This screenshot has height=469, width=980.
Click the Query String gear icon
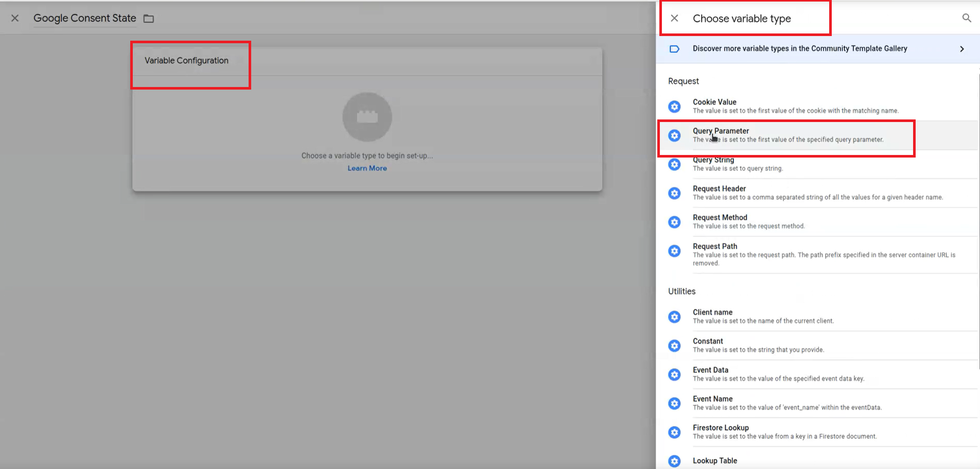click(x=674, y=164)
